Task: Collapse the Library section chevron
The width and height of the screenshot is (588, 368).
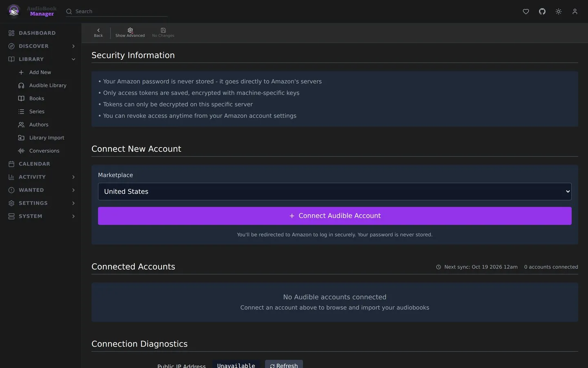Action: pos(73,59)
